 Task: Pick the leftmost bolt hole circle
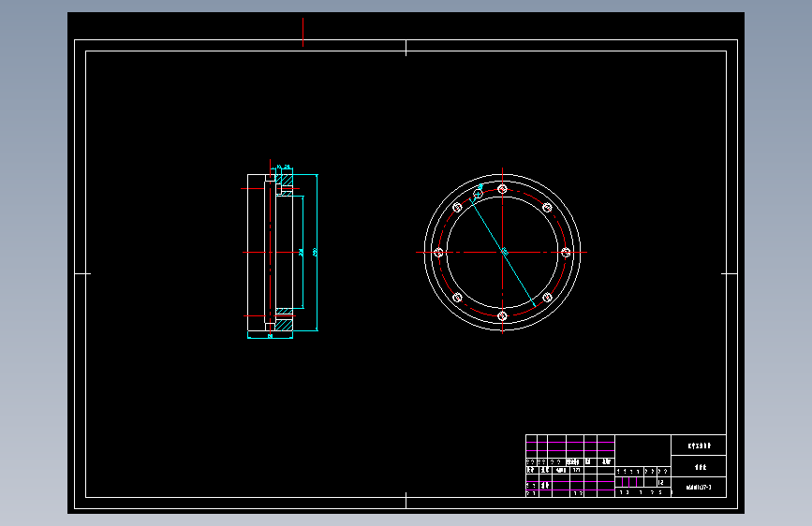click(x=438, y=253)
